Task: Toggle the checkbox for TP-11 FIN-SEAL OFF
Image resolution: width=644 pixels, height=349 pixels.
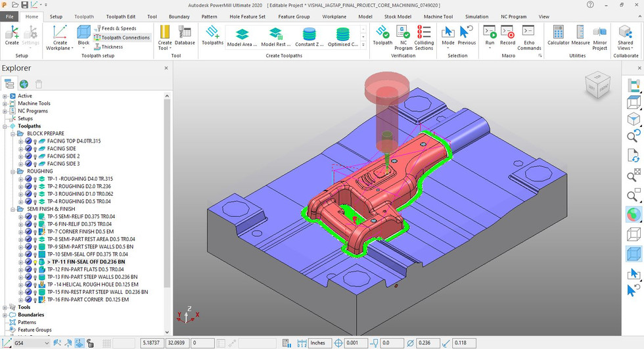Action: point(28,262)
